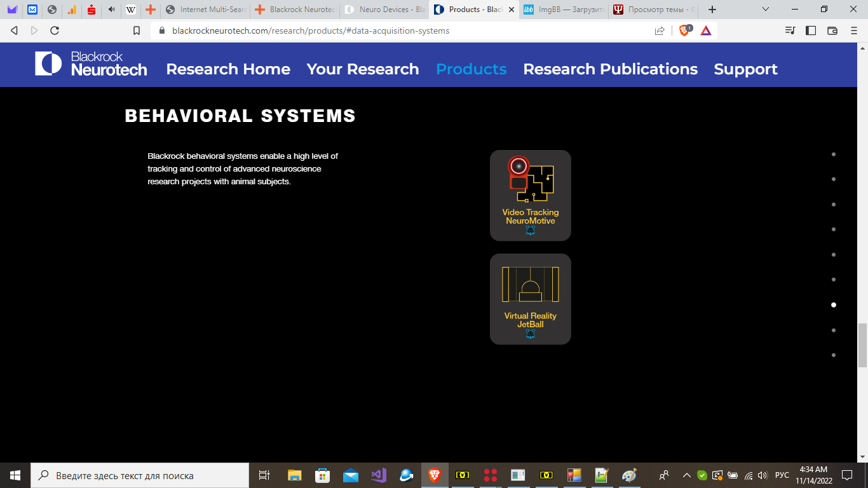
Task: Switch to pinned orange bar-chart tab
Action: [72, 10]
